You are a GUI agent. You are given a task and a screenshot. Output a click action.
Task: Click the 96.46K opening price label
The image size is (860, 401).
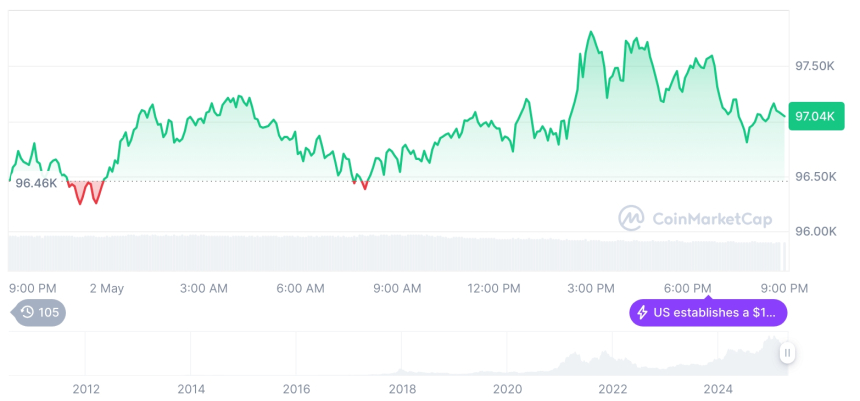36,183
